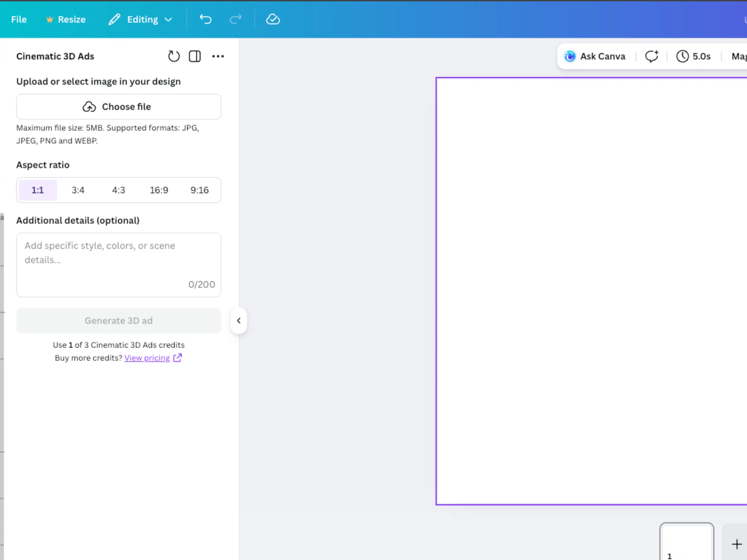Select the 16:9 aspect ratio
Viewport: 747px width, 560px height.
[x=159, y=190]
